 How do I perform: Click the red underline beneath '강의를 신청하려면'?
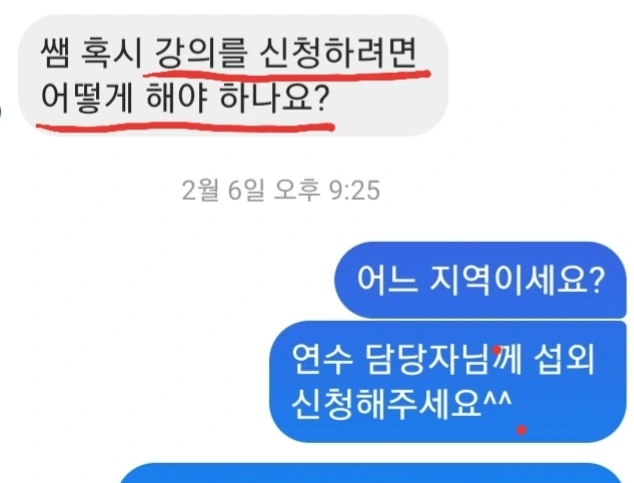tap(287, 74)
